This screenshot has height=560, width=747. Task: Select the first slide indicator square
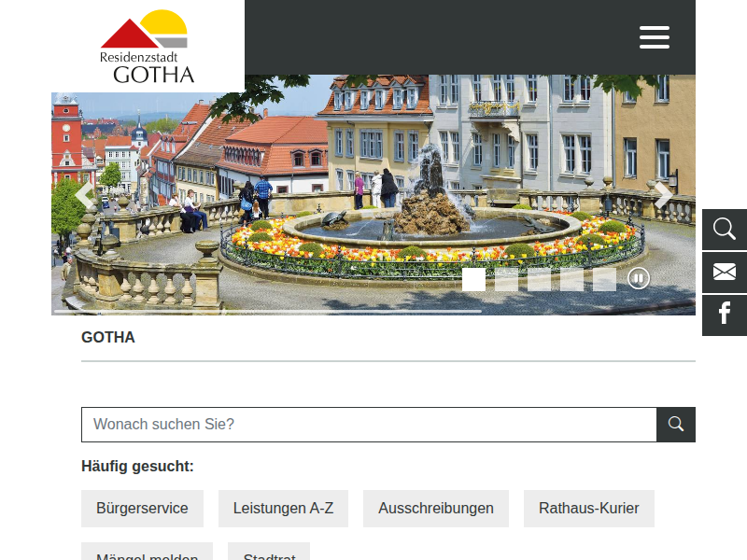473,279
